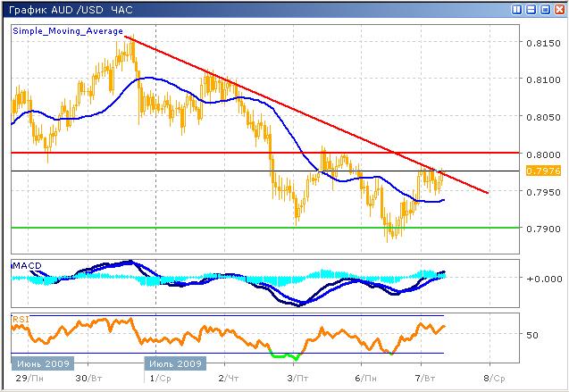Click the green oversold segment of RSI line
The image size is (569, 392).
282,356
